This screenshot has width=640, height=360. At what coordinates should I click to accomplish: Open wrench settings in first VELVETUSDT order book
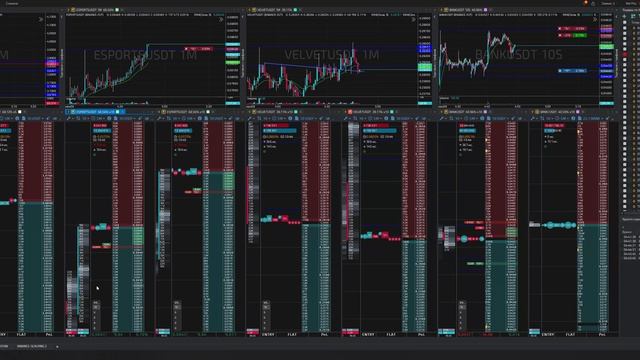click(249, 118)
